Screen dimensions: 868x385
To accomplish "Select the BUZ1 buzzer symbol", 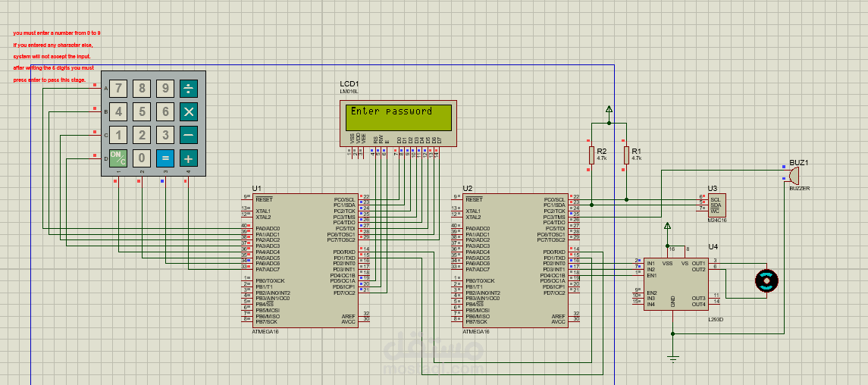I will coord(794,176).
